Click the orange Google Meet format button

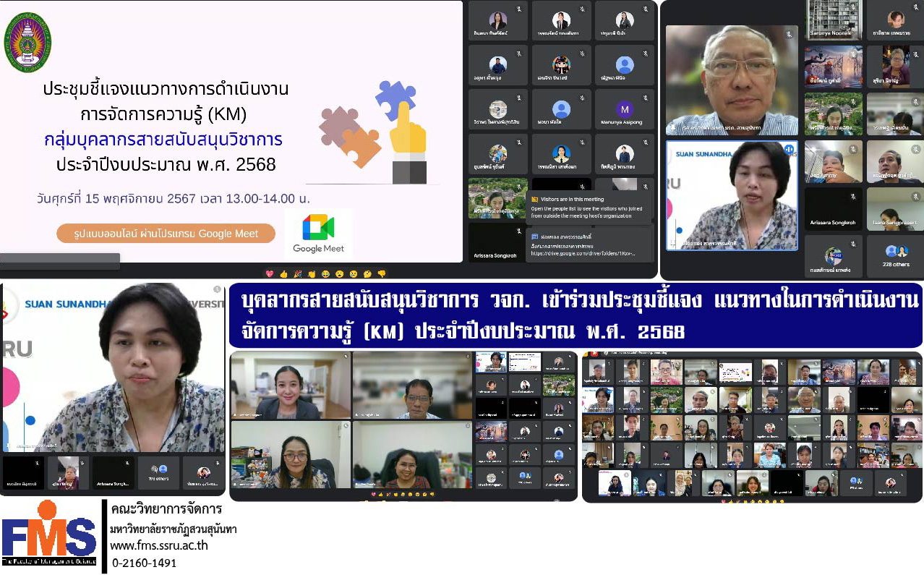coord(166,234)
